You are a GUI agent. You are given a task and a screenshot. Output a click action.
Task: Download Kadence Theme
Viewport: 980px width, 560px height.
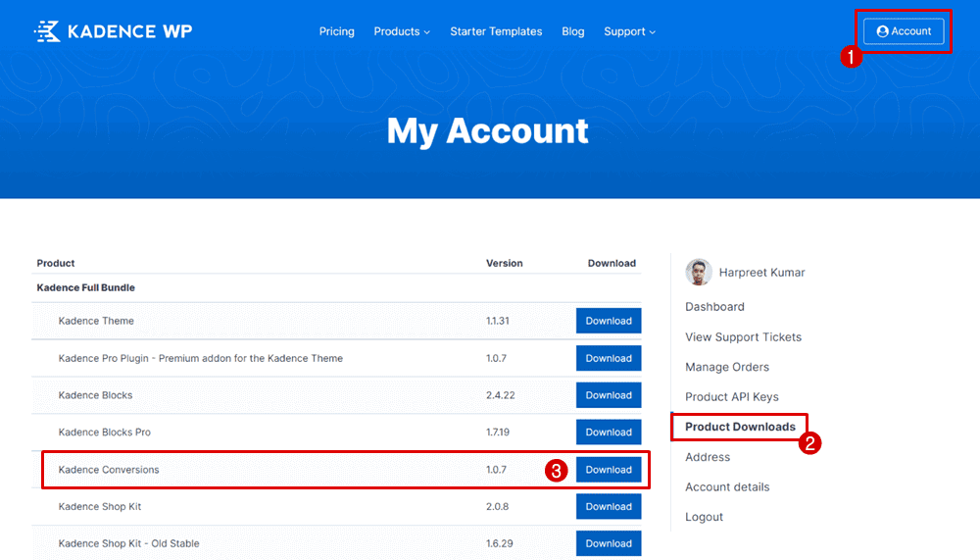click(x=609, y=321)
